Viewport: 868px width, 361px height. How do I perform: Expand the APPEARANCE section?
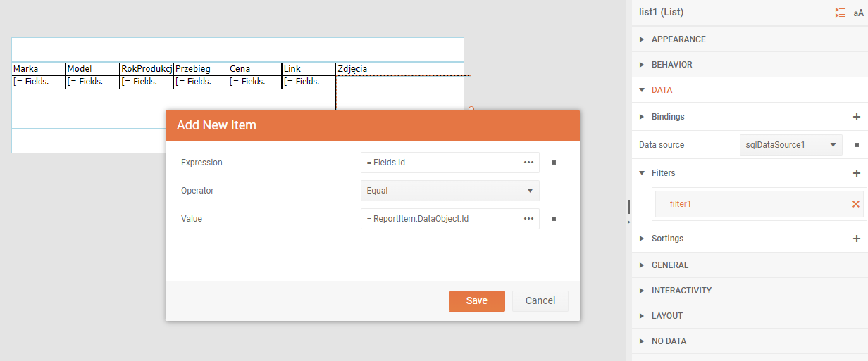coord(678,39)
